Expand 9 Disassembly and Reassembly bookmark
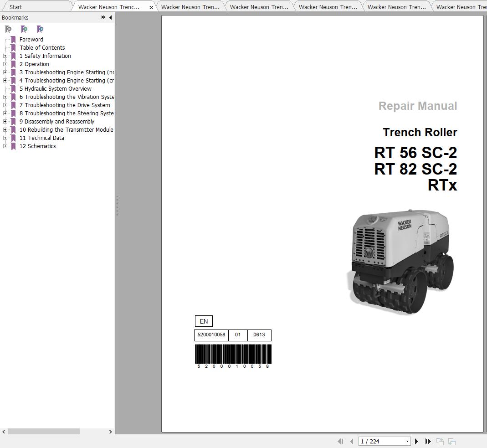 coord(5,122)
